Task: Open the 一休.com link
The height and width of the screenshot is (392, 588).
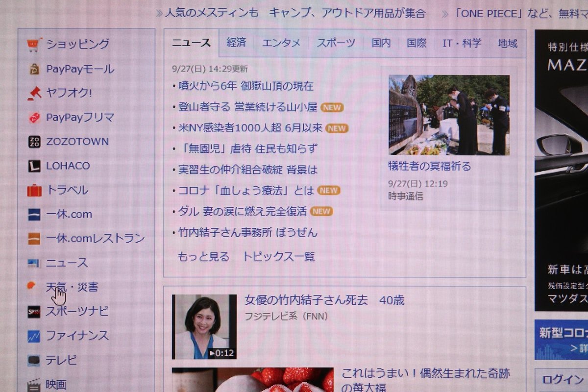Action: (69, 215)
